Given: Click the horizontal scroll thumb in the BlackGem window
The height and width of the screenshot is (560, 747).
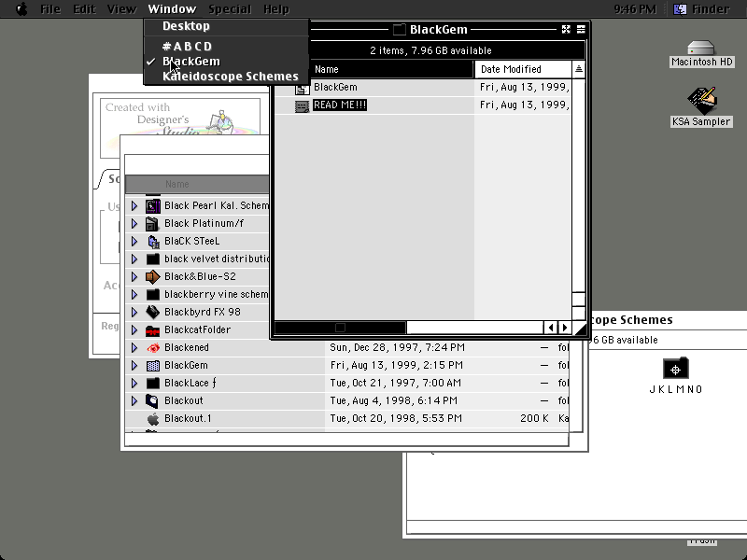Looking at the screenshot, I should (x=340, y=328).
